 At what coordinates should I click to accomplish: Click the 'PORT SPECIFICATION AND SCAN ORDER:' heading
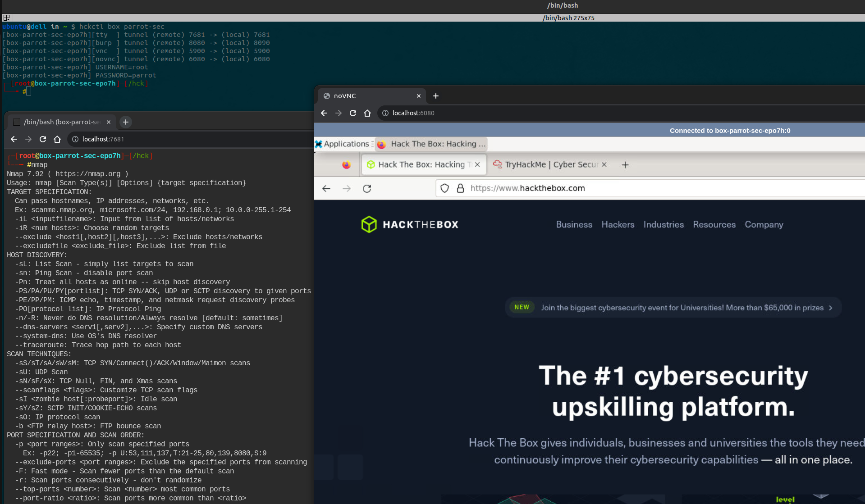point(76,435)
